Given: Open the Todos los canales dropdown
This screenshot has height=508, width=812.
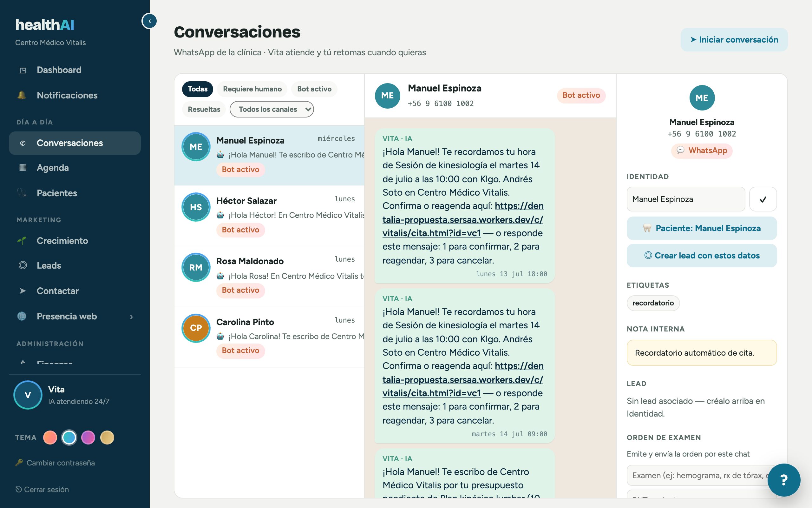Looking at the screenshot, I should 272,109.
